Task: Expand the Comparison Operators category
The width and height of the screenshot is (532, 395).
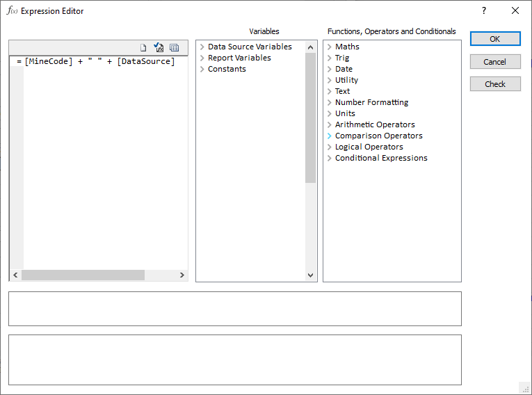Action: point(330,136)
